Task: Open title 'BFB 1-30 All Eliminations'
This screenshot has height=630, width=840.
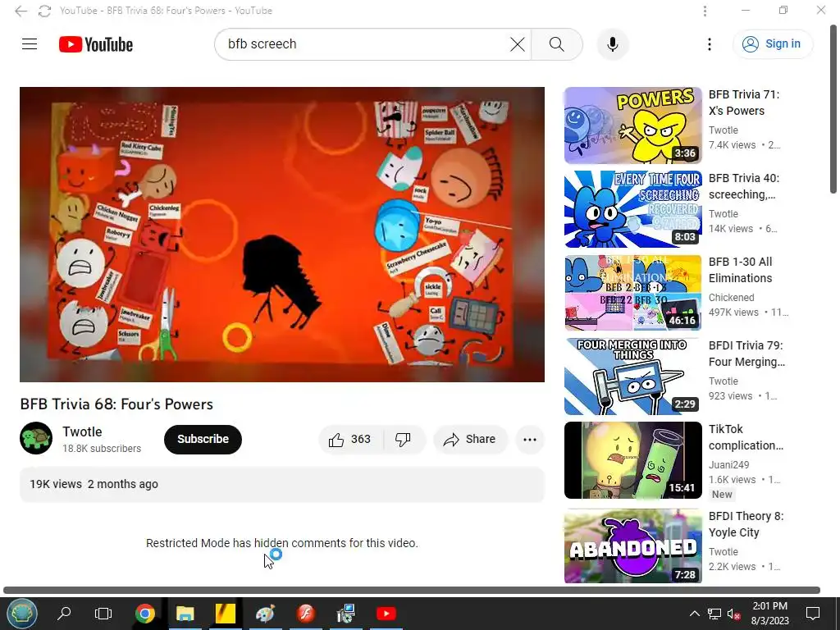Action: [741, 270]
